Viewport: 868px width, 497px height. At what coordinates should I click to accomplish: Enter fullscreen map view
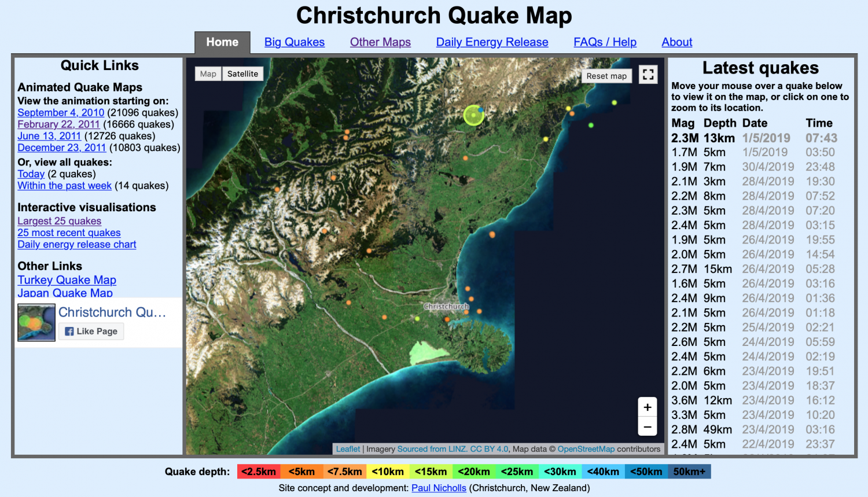pyautogui.click(x=648, y=74)
